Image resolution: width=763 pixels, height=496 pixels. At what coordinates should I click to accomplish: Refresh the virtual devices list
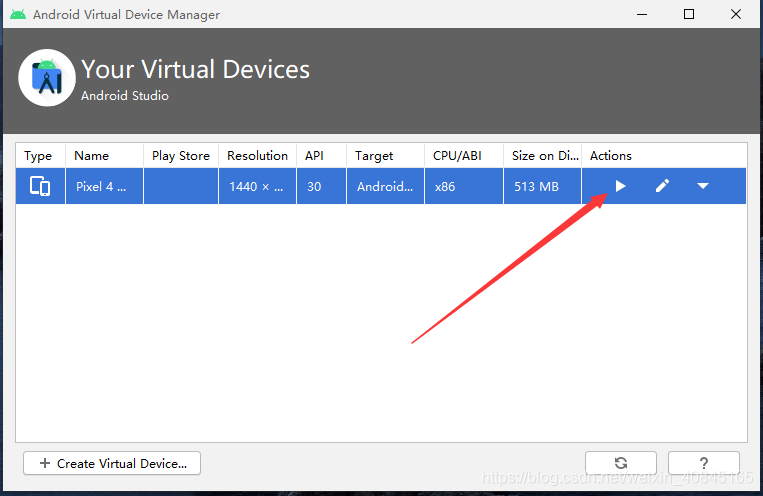pyautogui.click(x=620, y=463)
